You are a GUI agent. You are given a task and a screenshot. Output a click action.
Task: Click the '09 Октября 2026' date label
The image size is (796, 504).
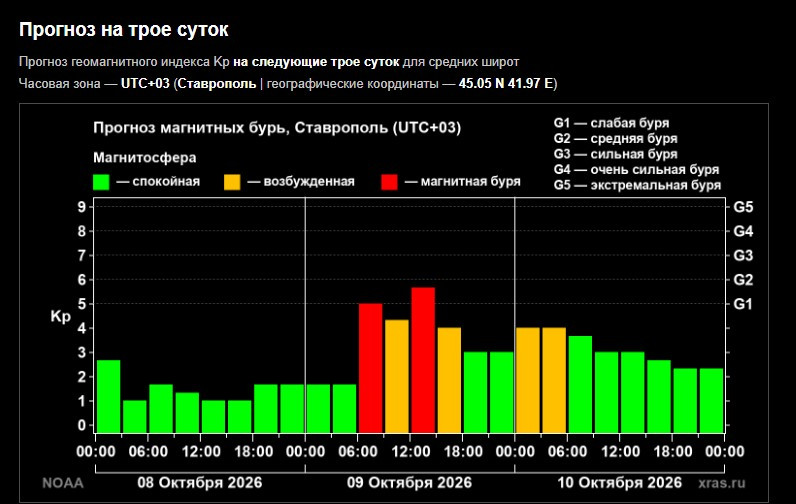[x=409, y=482]
